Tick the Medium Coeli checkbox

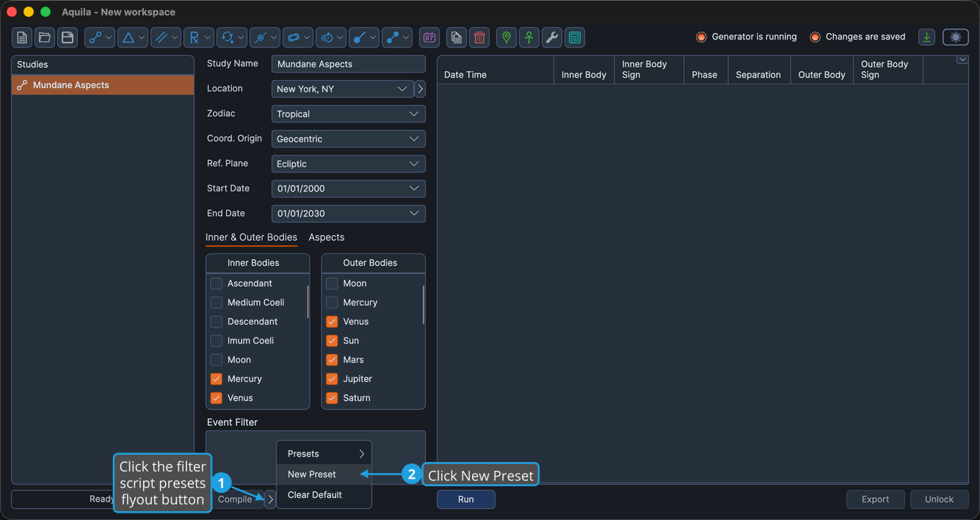216,303
